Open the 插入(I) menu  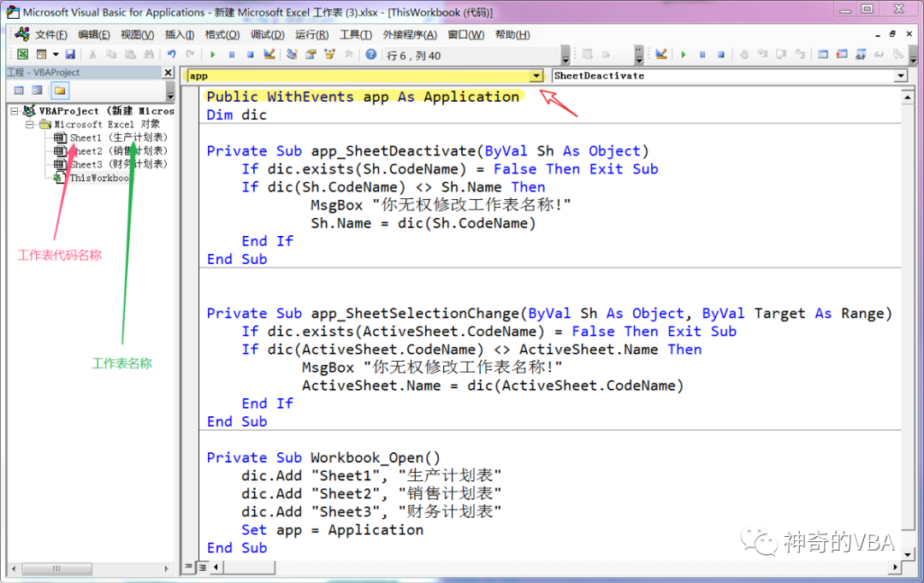tap(179, 35)
